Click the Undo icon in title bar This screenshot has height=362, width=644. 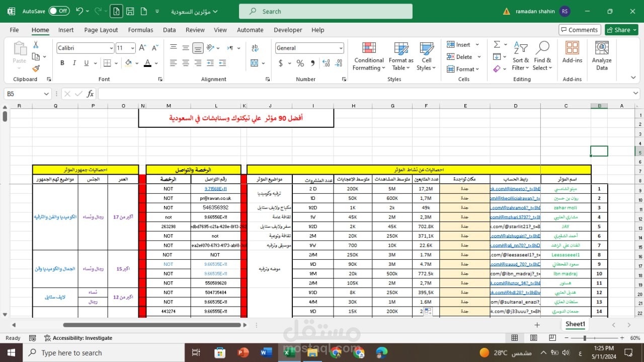click(79, 11)
